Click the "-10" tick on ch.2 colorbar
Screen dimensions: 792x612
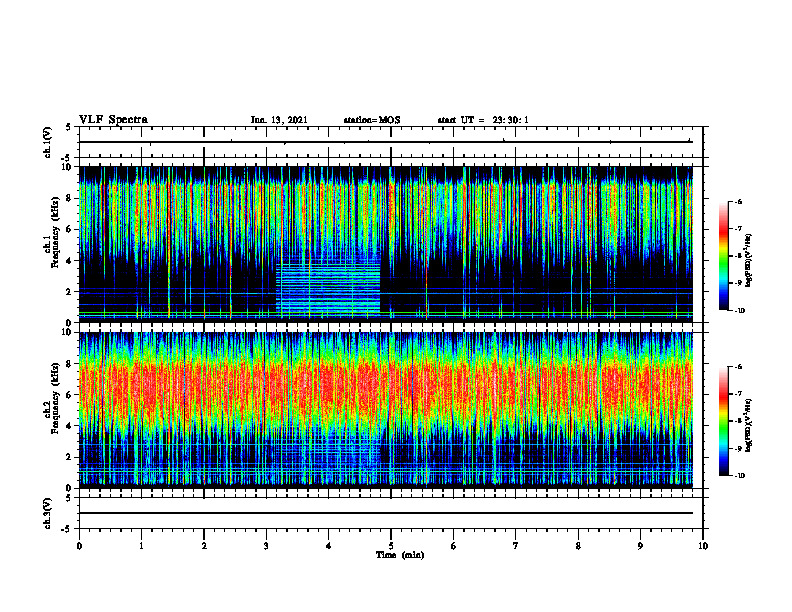click(739, 476)
